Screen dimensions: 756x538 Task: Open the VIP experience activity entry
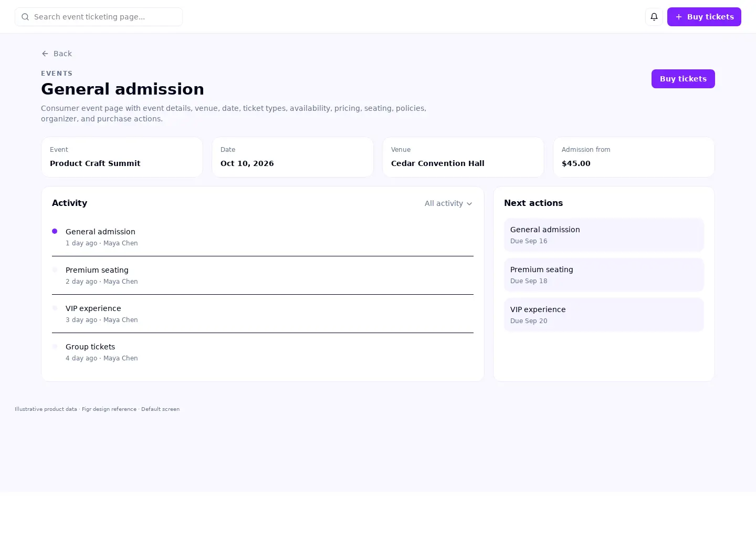262,314
